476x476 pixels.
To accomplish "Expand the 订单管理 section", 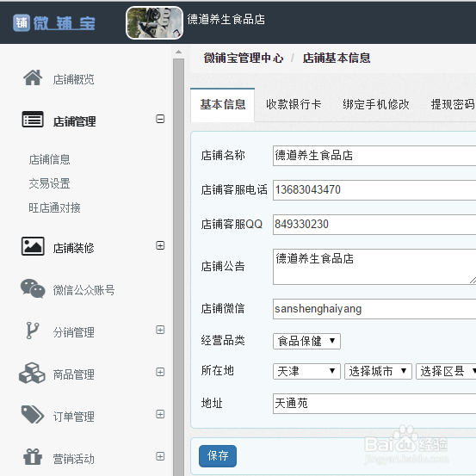I will tap(160, 414).
